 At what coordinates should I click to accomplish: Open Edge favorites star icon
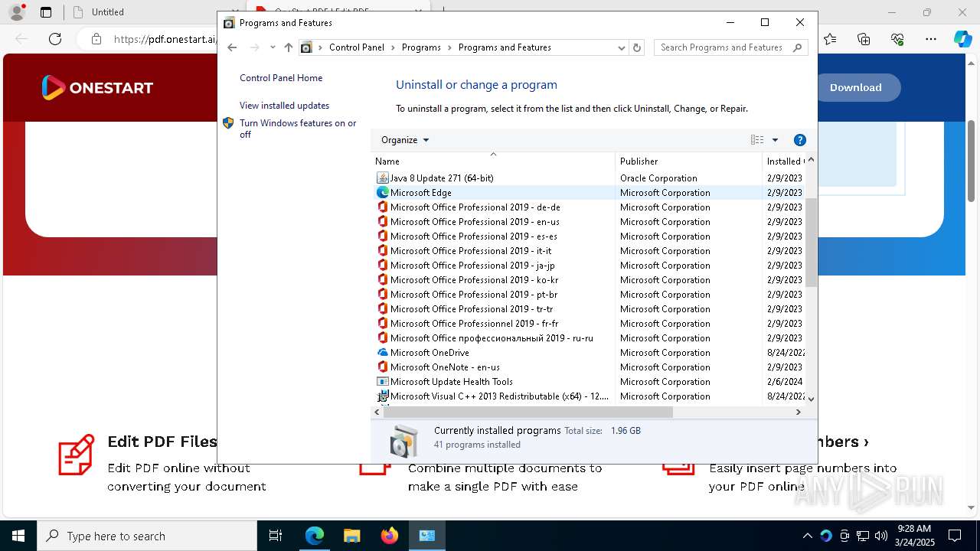tap(830, 39)
